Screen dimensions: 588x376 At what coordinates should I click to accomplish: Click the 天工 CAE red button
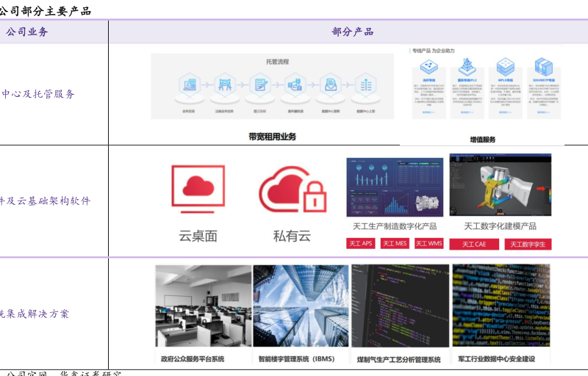click(474, 245)
